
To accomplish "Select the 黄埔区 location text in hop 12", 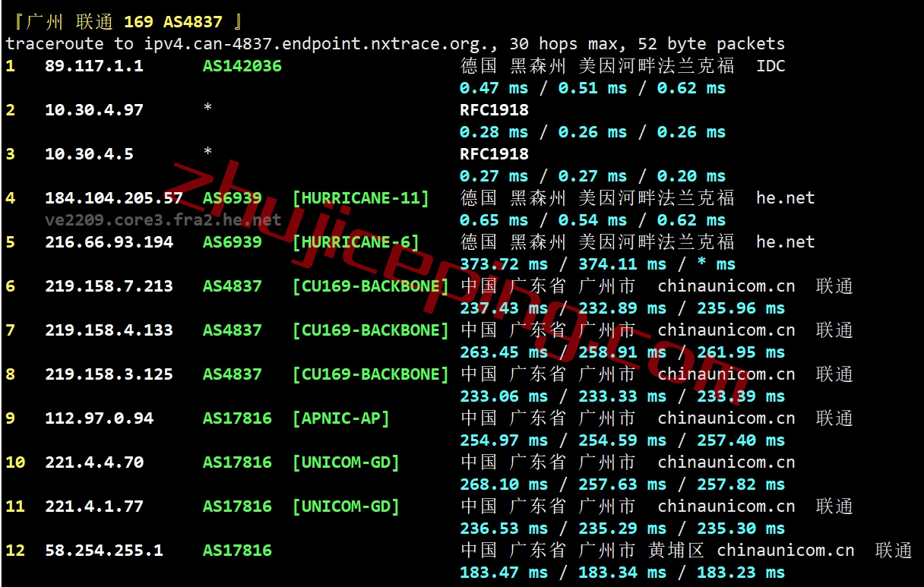I will click(x=677, y=551).
